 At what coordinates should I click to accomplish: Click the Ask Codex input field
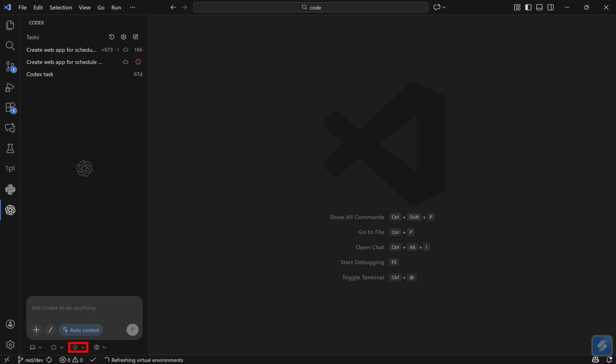coord(84,308)
